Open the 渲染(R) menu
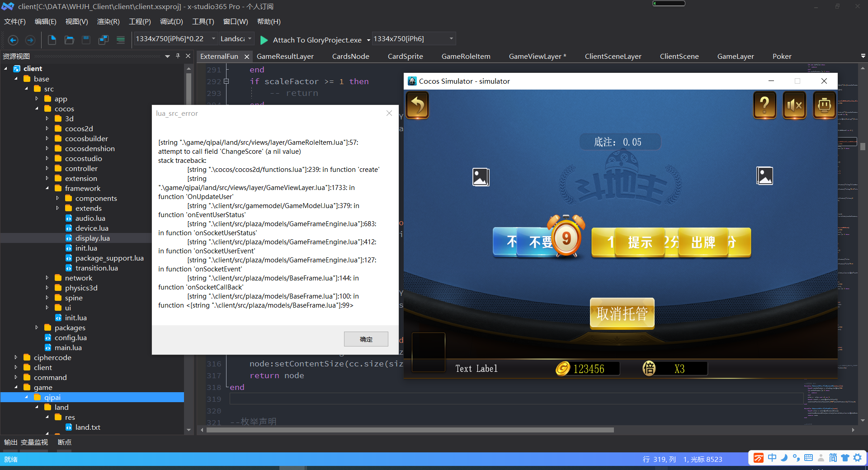Image resolution: width=868 pixels, height=470 pixels. (108, 22)
